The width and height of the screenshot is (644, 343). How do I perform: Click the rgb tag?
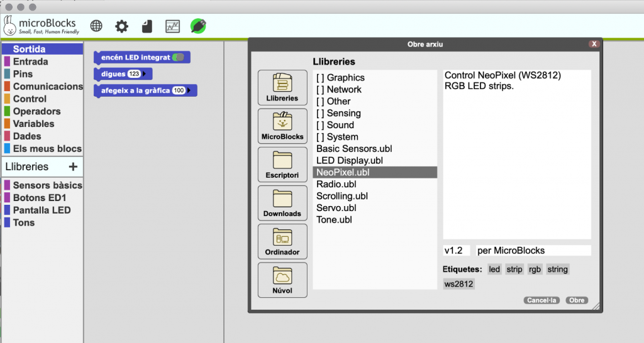click(x=535, y=269)
